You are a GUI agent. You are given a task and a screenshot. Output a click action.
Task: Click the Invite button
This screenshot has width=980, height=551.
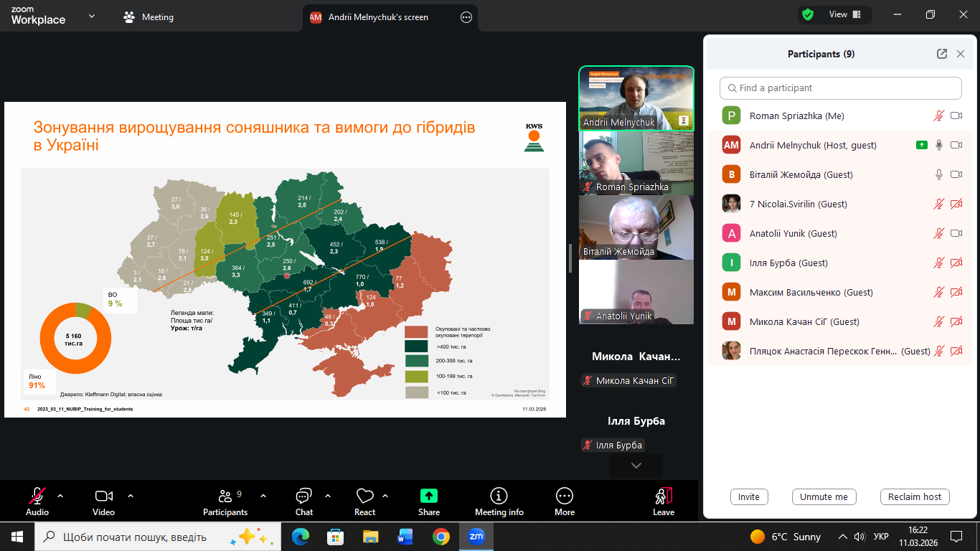point(748,497)
